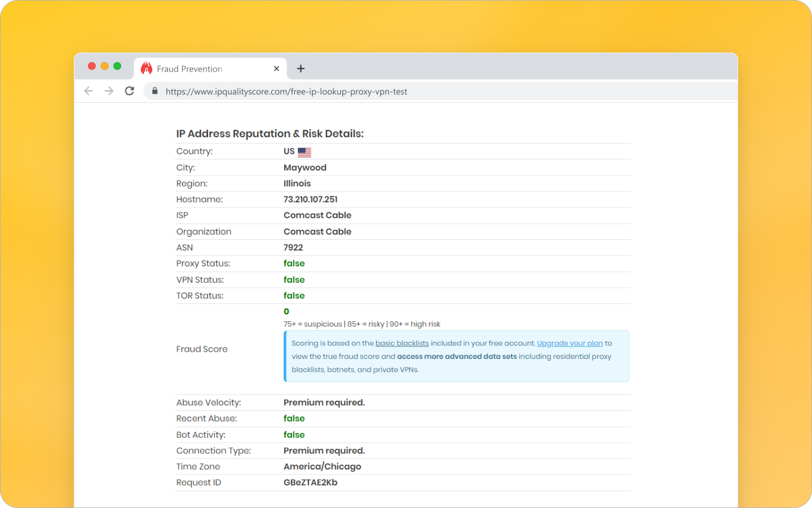This screenshot has width=812, height=508.
Task: Click the red window close dot
Action: point(92,66)
